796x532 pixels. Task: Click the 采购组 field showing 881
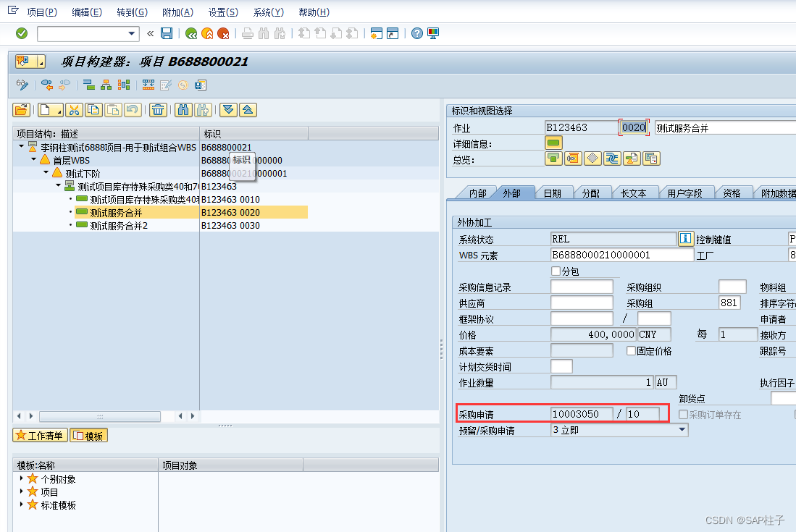[x=729, y=303]
